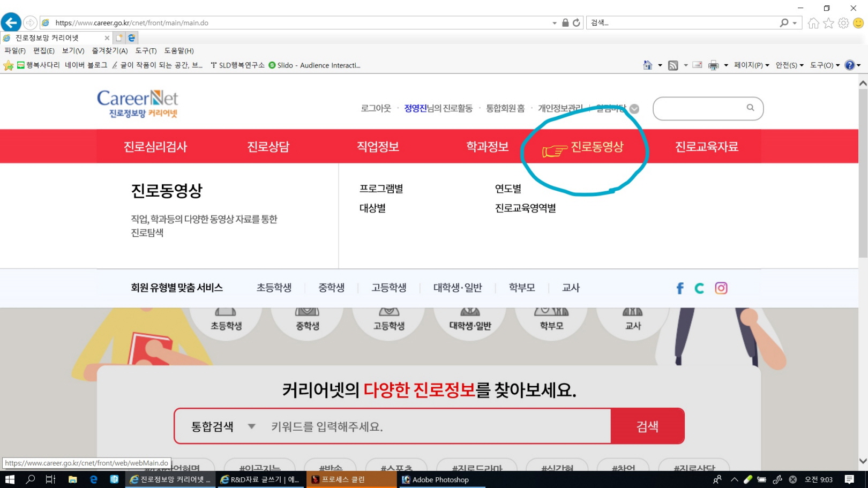868x488 pixels.
Task: Open Adobe Photoshop taskbar item
Action: (442, 479)
